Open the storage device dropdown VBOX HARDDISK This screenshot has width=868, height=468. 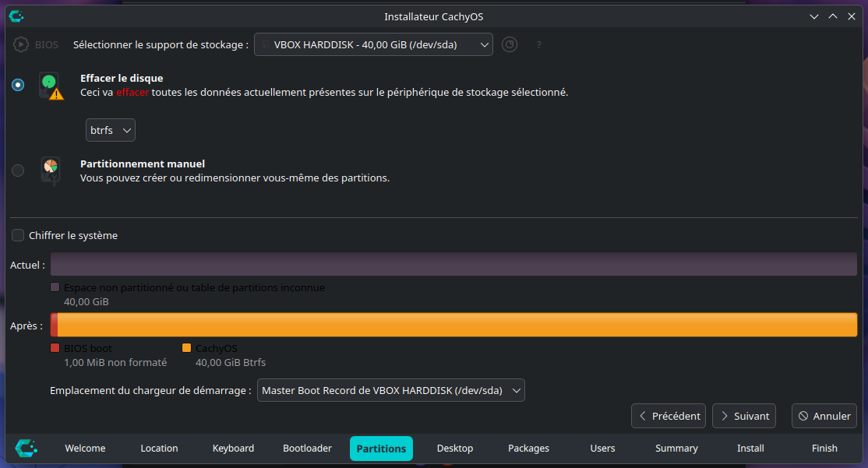click(x=374, y=45)
